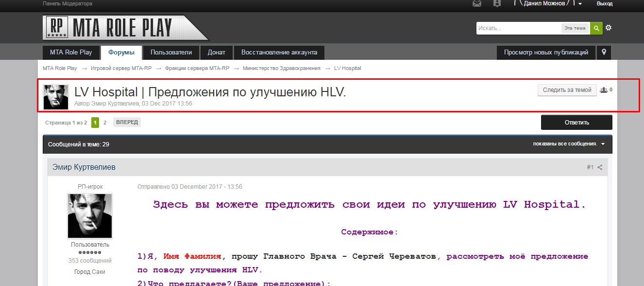The width and height of the screenshot is (644, 286).
Task: Click the share icon on post #1
Action: [x=600, y=167]
